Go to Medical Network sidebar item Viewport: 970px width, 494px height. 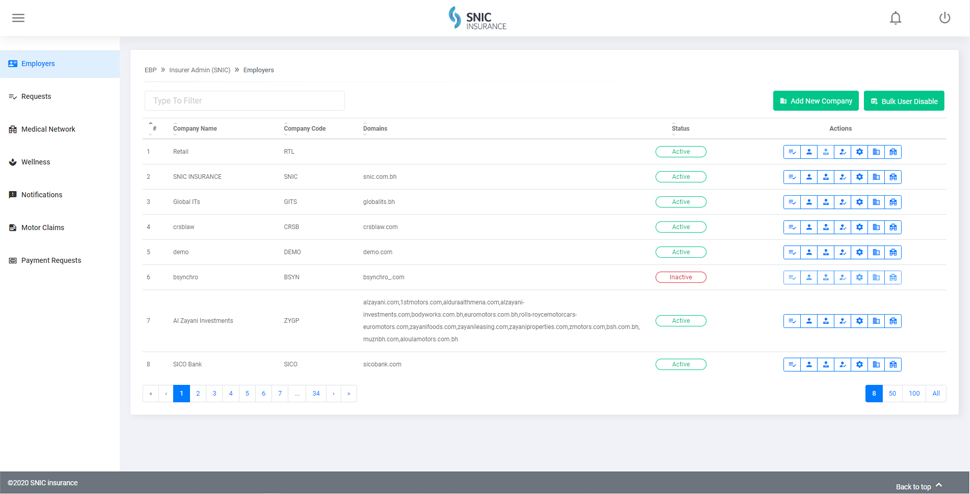click(x=60, y=129)
